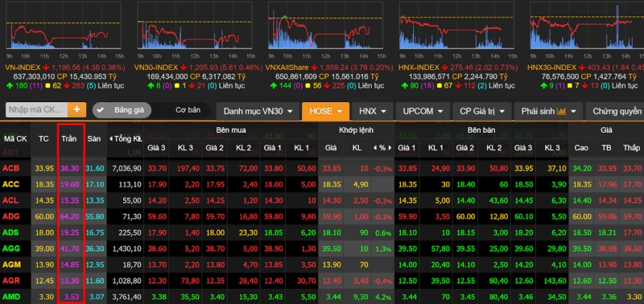Click the Mã CK column header

[x=15, y=138]
